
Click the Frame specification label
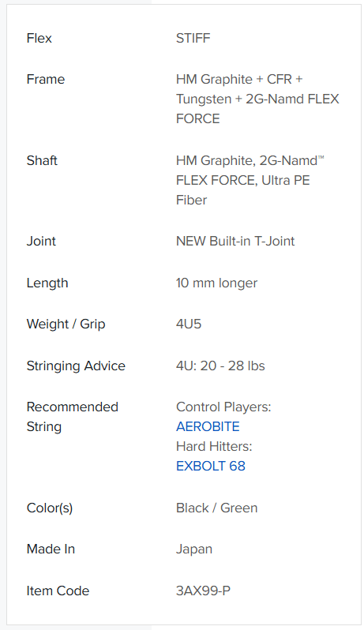coord(45,79)
